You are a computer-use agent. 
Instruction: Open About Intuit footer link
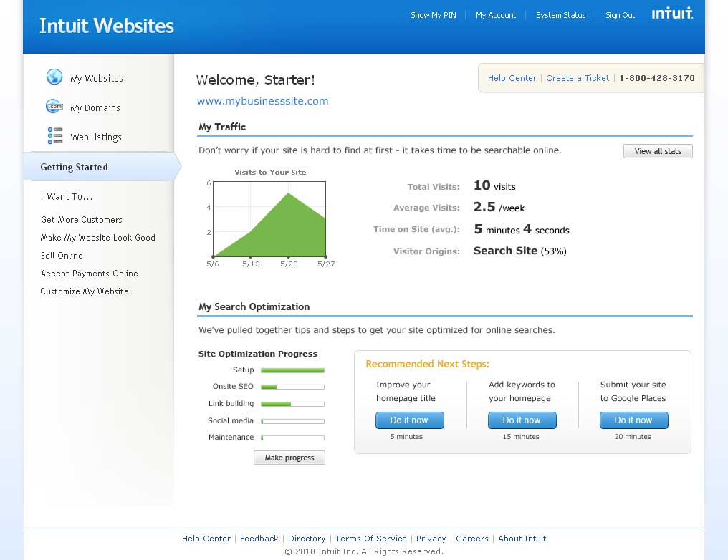click(x=522, y=539)
